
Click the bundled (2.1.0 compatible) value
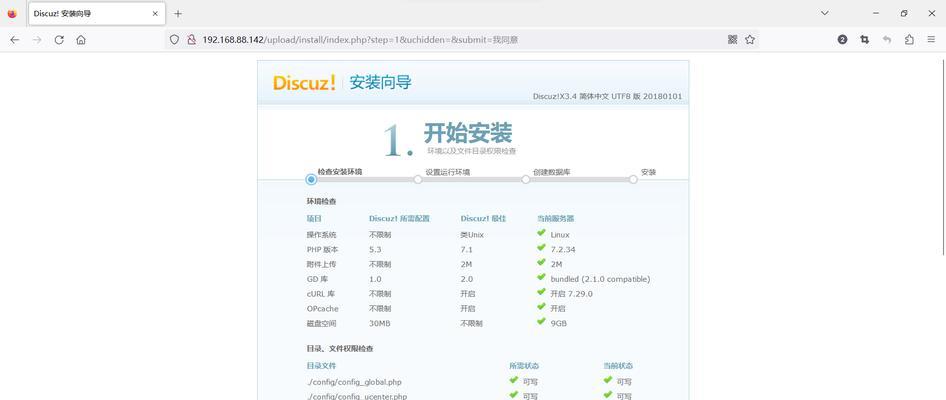coord(600,279)
